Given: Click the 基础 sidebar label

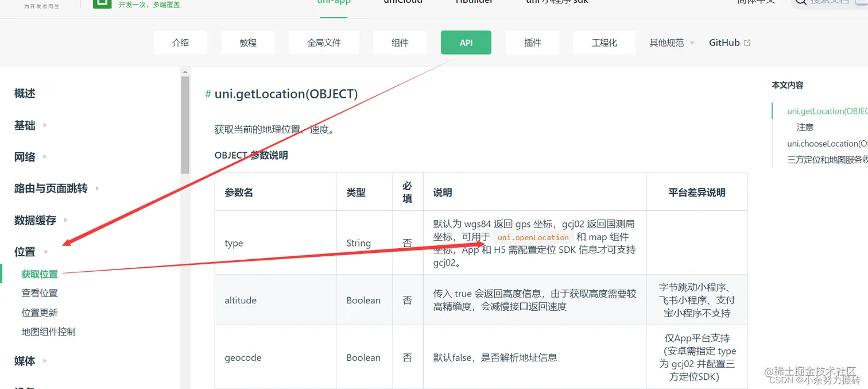Looking at the screenshot, I should click(25, 125).
